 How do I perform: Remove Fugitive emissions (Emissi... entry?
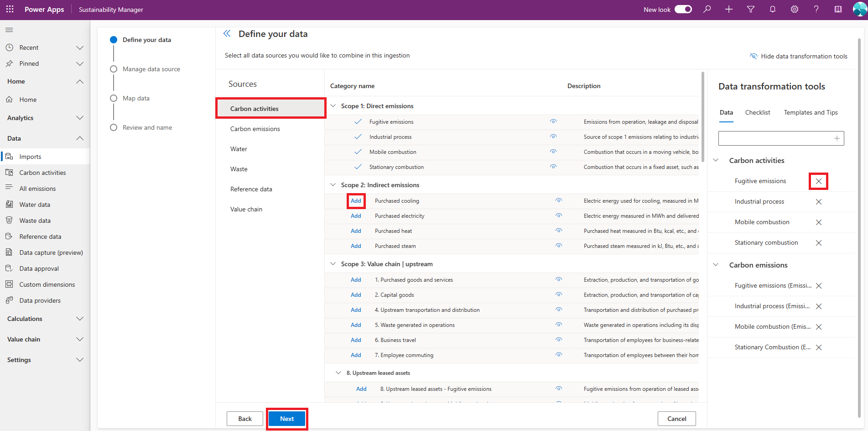(x=819, y=286)
